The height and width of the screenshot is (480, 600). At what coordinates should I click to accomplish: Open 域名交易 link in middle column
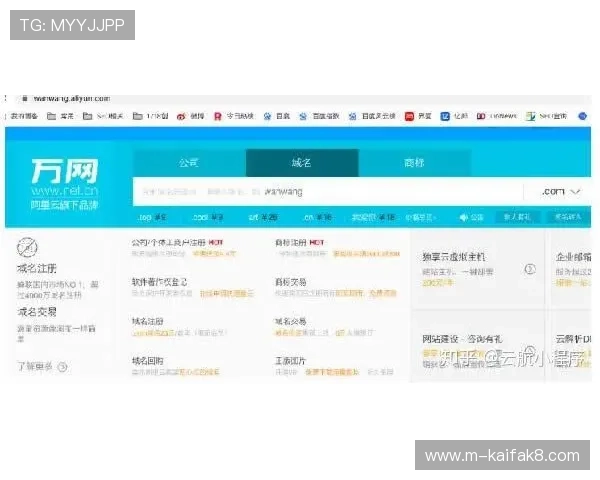(291, 322)
